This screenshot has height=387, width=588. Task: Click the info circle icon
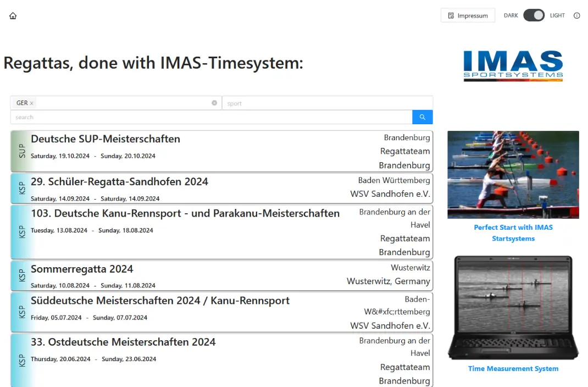(577, 16)
